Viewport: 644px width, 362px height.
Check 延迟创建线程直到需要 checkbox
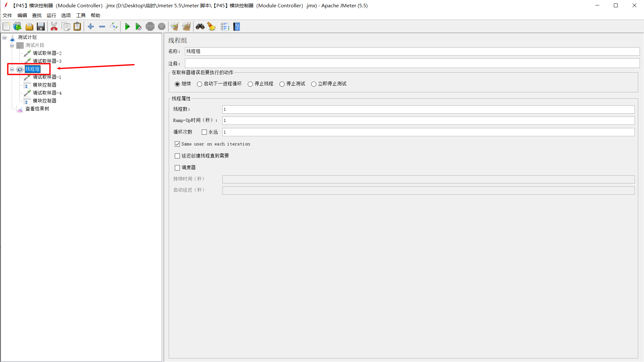pyautogui.click(x=177, y=156)
